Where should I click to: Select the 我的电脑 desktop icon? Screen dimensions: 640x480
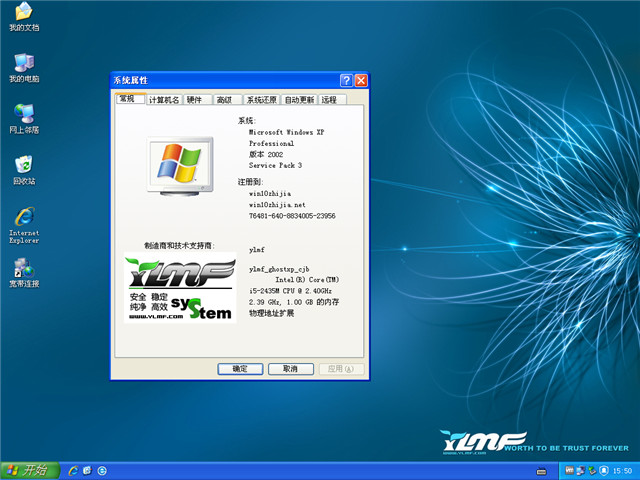24,67
